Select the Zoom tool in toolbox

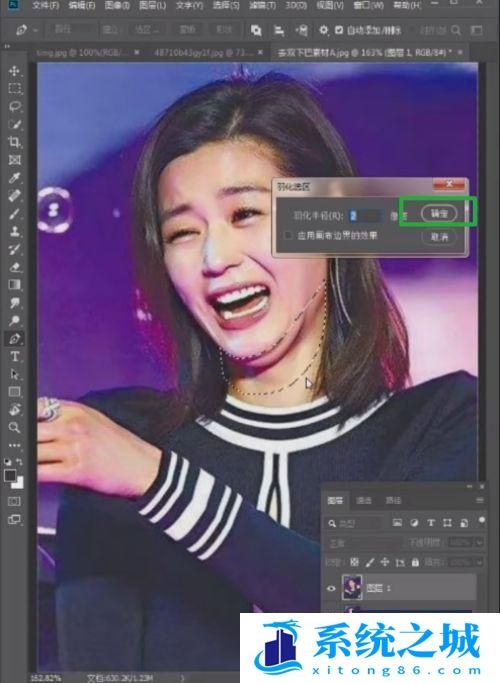point(14,427)
